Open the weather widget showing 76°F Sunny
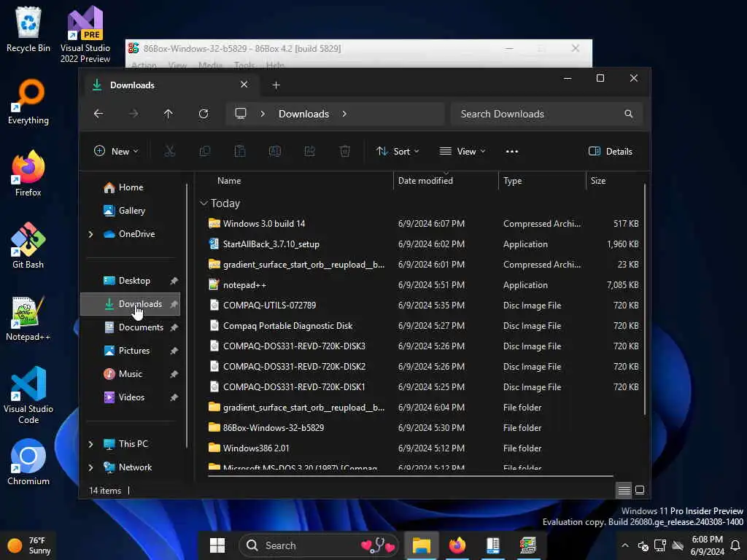Viewport: 747px width, 560px height. tap(29, 545)
